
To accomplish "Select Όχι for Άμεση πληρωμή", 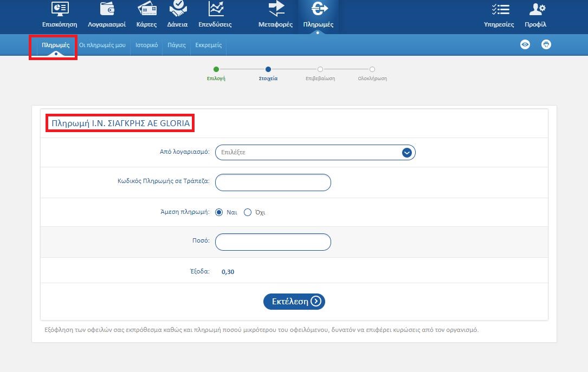I will 248,212.
